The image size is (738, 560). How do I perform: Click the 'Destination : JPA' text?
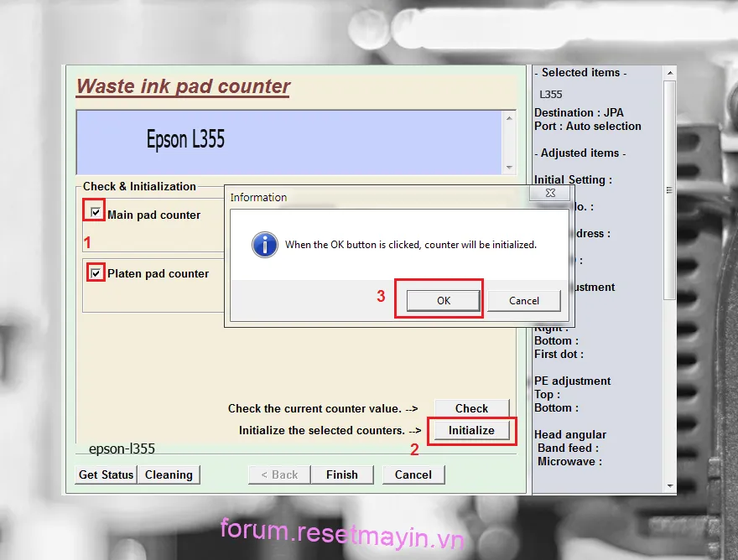(x=579, y=113)
